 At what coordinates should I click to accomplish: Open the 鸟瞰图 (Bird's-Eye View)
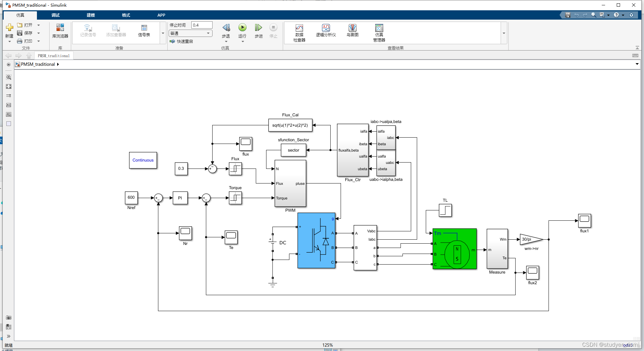(x=352, y=32)
